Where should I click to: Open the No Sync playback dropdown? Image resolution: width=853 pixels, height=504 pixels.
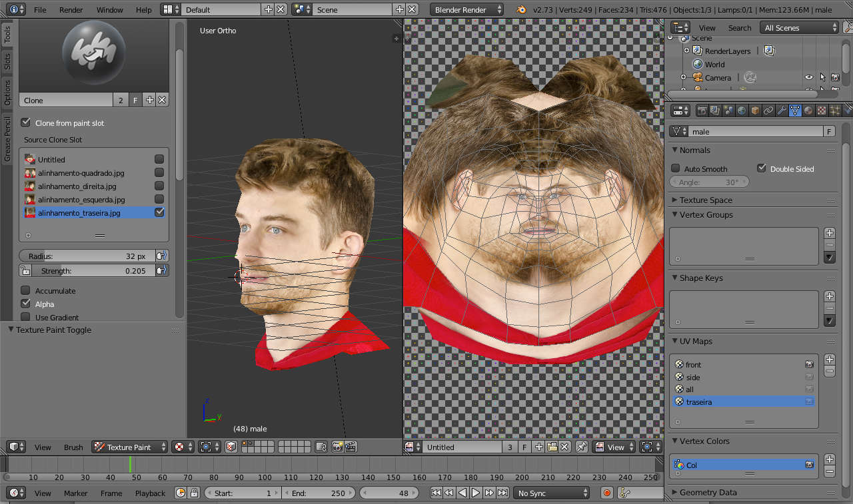click(x=551, y=493)
